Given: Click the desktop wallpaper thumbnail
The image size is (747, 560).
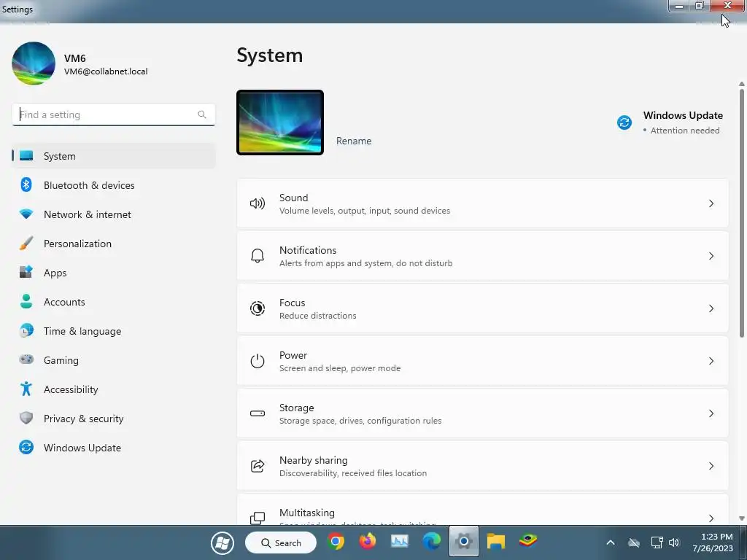Looking at the screenshot, I should pos(280,122).
